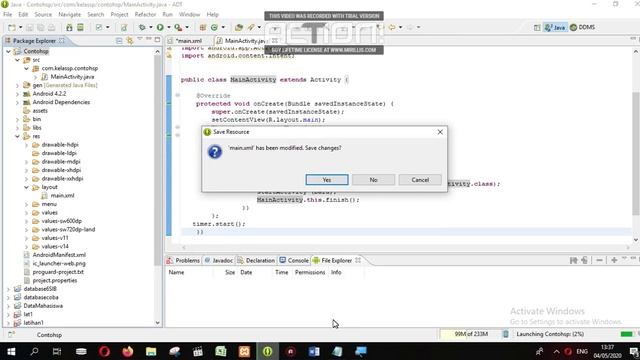This screenshot has width=640, height=360.
Task: Collapse the res folder node
Action: point(18,136)
